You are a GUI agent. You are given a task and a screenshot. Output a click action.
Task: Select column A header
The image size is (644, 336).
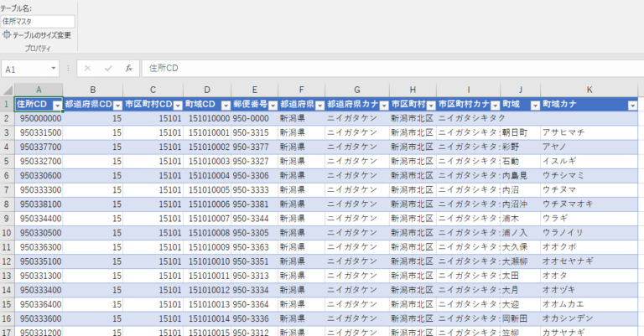click(x=39, y=90)
